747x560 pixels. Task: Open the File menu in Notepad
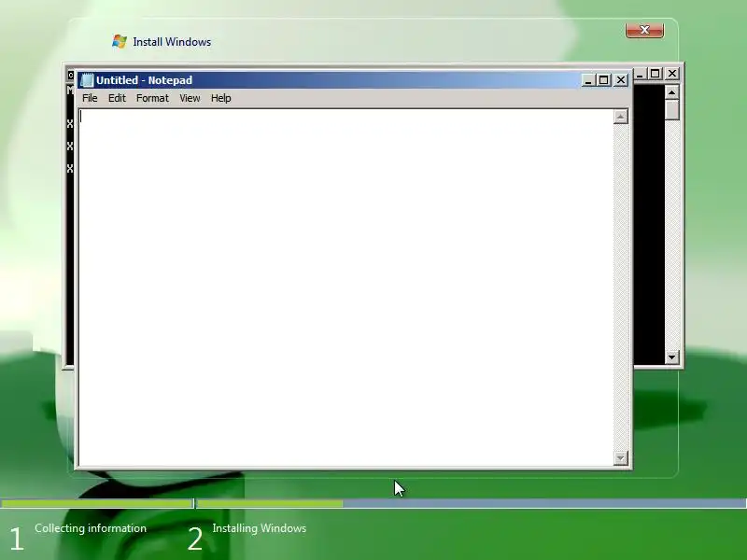tap(90, 98)
